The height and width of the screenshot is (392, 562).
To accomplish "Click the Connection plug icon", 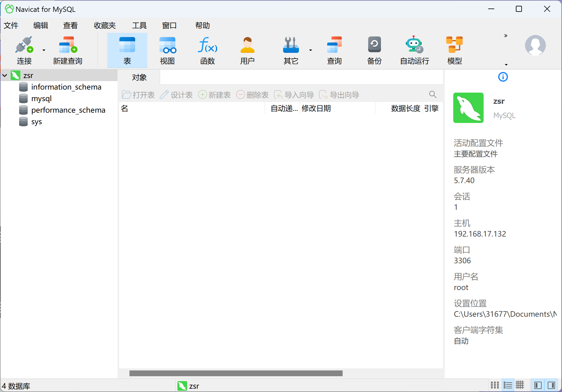I will coord(24,45).
